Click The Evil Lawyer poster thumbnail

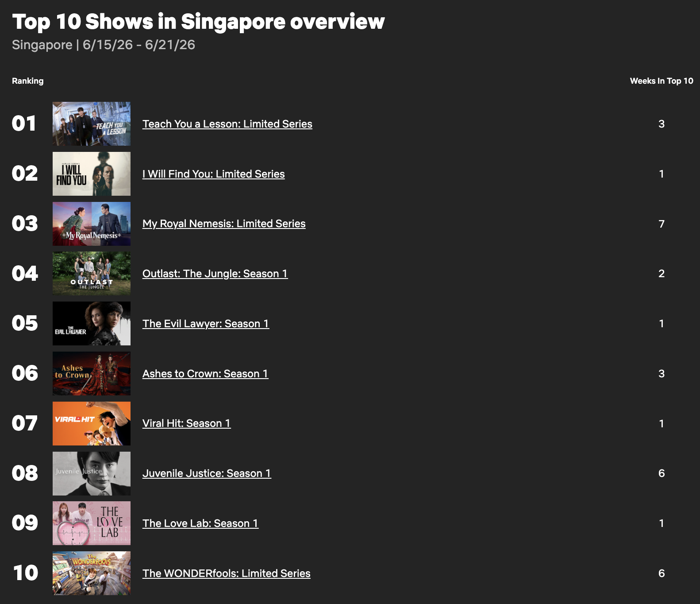click(92, 324)
